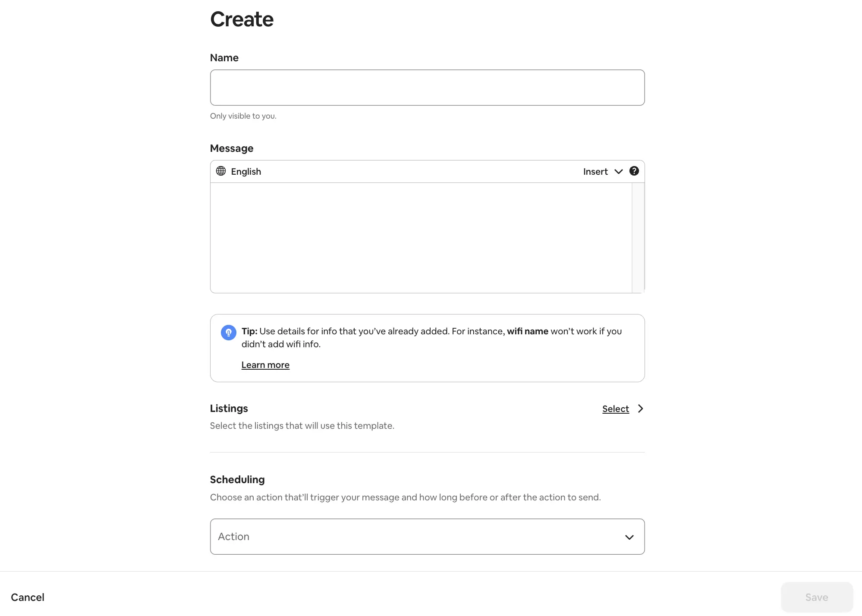
Task: Click inside the Message text area
Action: pos(421,237)
